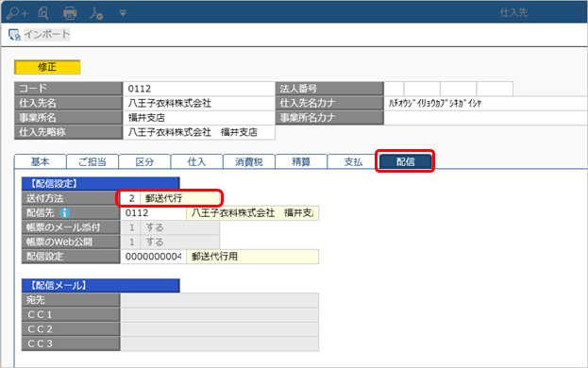Click the 事業所名 field with 福井支店
The image size is (588, 368).
pos(199,118)
